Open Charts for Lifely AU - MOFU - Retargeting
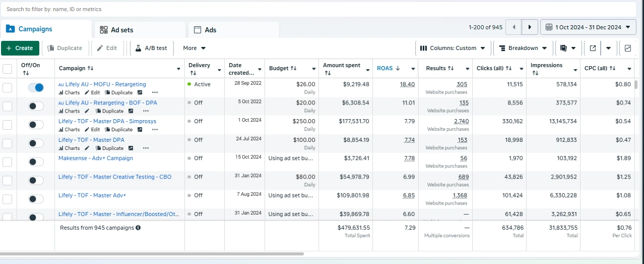 [x=69, y=93]
